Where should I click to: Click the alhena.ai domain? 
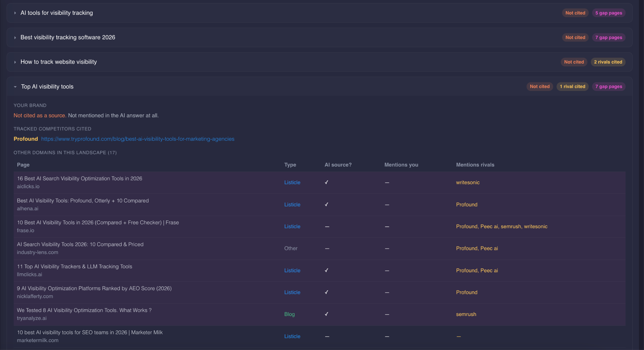(27, 208)
